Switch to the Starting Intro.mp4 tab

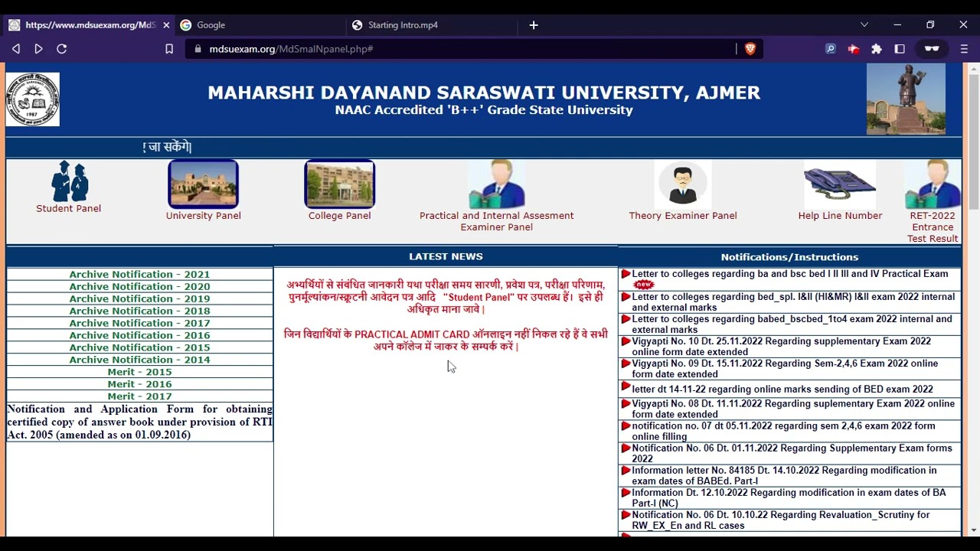coord(431,25)
